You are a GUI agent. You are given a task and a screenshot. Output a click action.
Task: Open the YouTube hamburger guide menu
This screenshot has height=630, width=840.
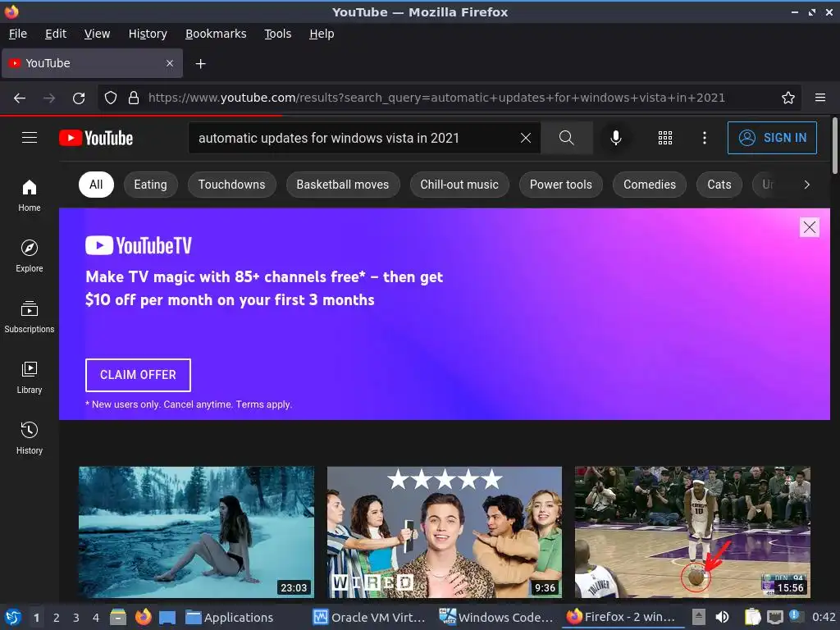pyautogui.click(x=30, y=138)
